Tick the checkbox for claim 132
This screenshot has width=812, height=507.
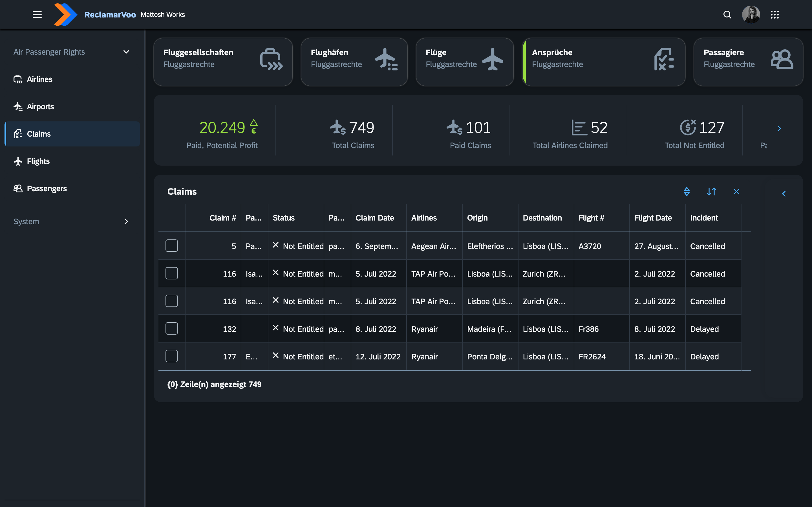[171, 328]
